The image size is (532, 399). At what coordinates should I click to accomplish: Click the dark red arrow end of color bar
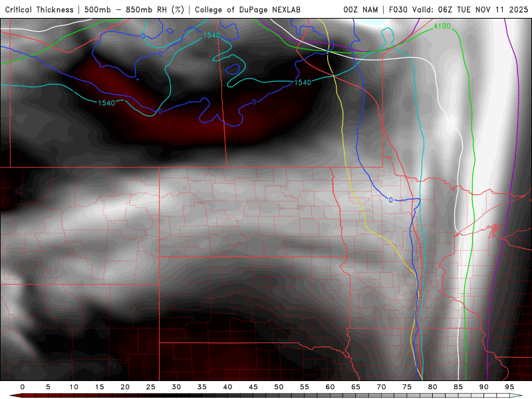pos(15,396)
